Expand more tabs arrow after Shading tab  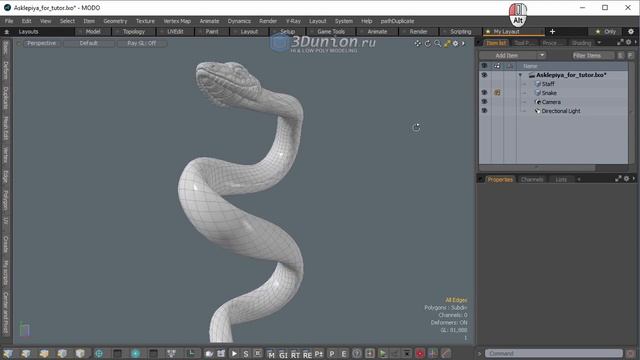coord(599,42)
